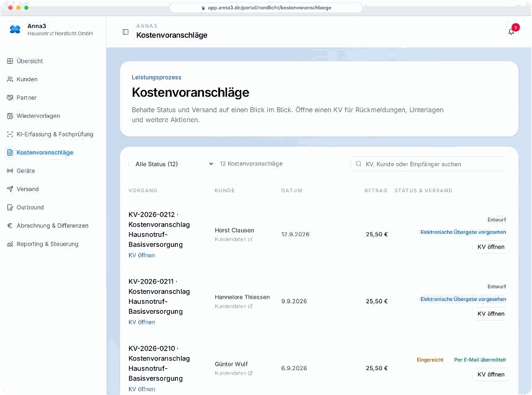Click the search magnifier icon

click(x=358, y=164)
